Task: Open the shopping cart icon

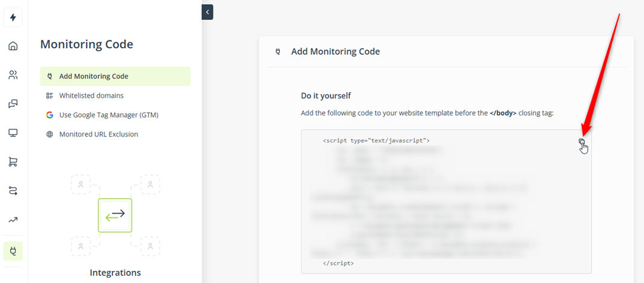Action: pyautogui.click(x=13, y=162)
